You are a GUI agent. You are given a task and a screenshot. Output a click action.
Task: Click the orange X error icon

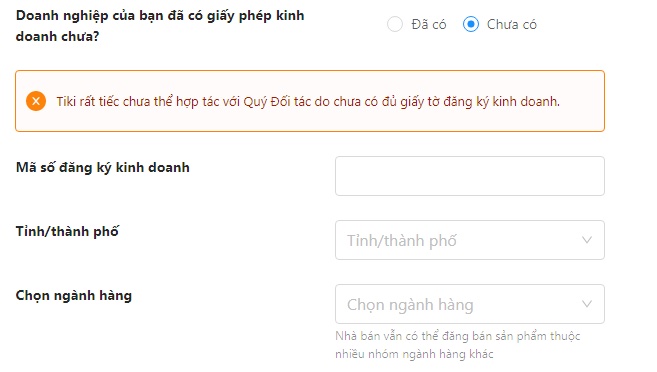point(36,101)
